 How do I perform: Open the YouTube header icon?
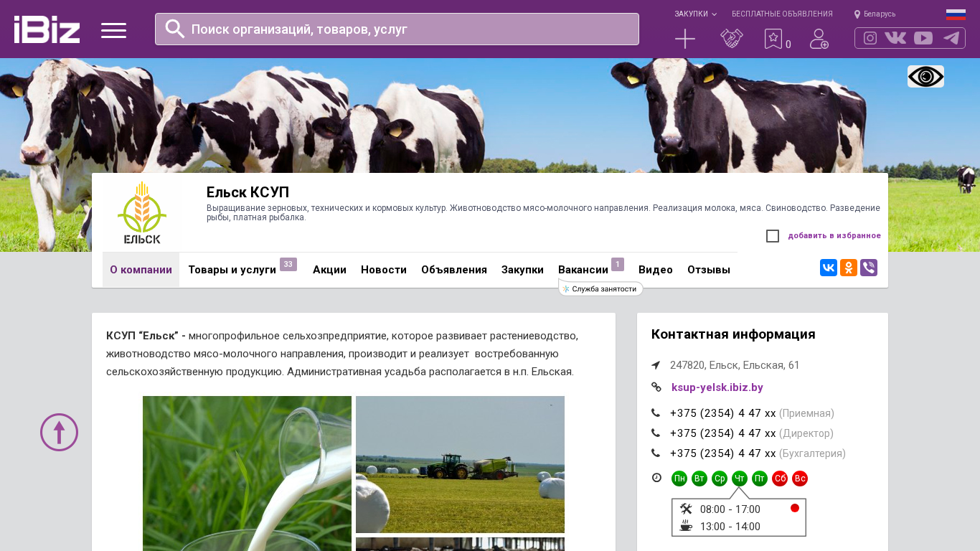tap(923, 38)
